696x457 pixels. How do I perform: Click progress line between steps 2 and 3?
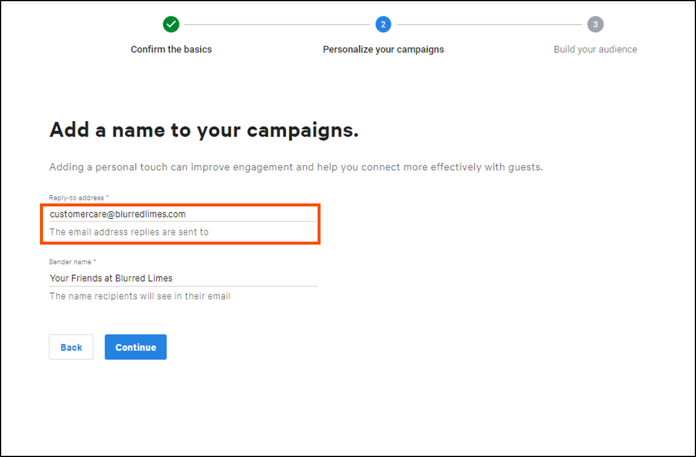(489, 24)
